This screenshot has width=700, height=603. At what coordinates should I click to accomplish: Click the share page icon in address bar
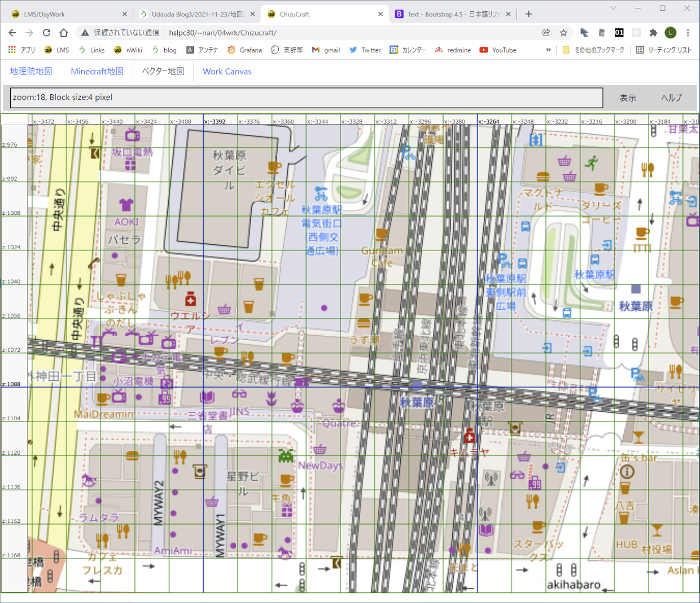[x=546, y=33]
